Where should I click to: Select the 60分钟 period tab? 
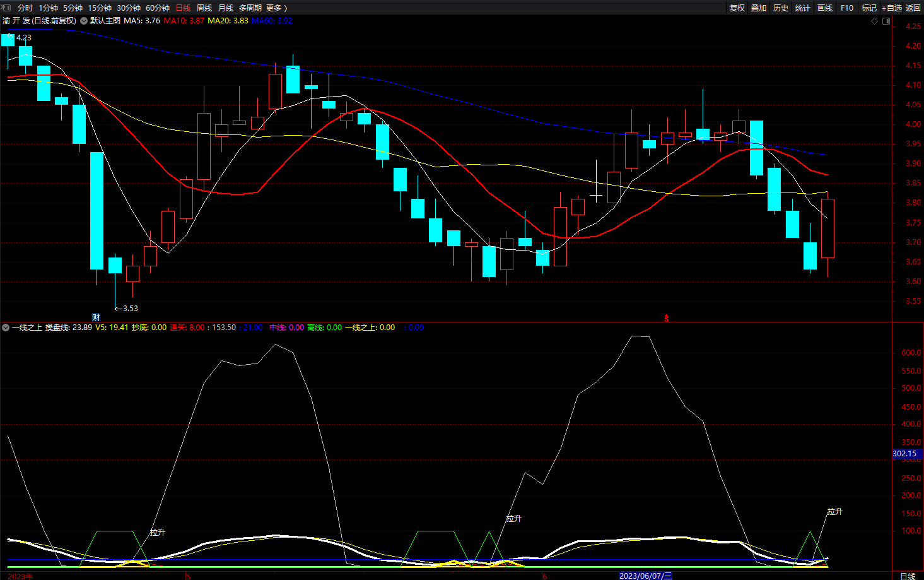pyautogui.click(x=158, y=8)
